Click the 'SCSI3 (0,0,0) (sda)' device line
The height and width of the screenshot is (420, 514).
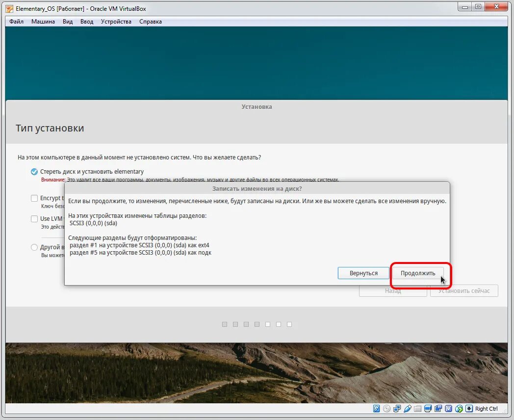coord(93,223)
